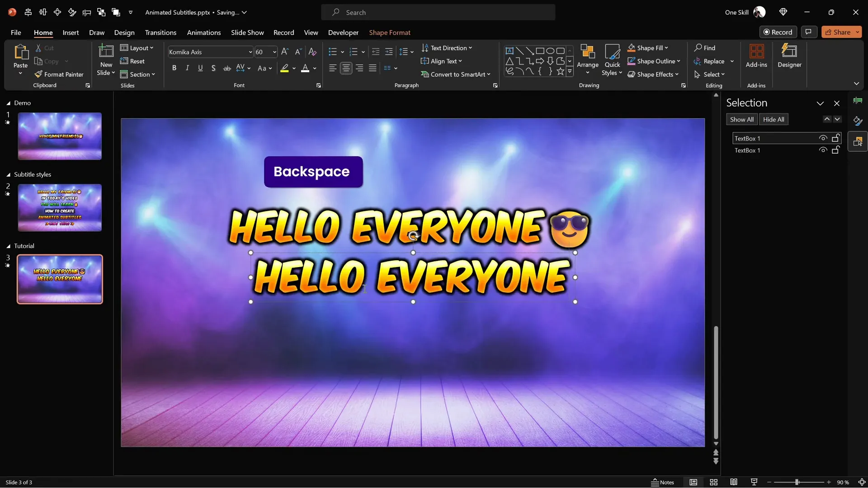Justify the paragraph text
Screen dimensions: 868x488
pyautogui.click(x=373, y=68)
